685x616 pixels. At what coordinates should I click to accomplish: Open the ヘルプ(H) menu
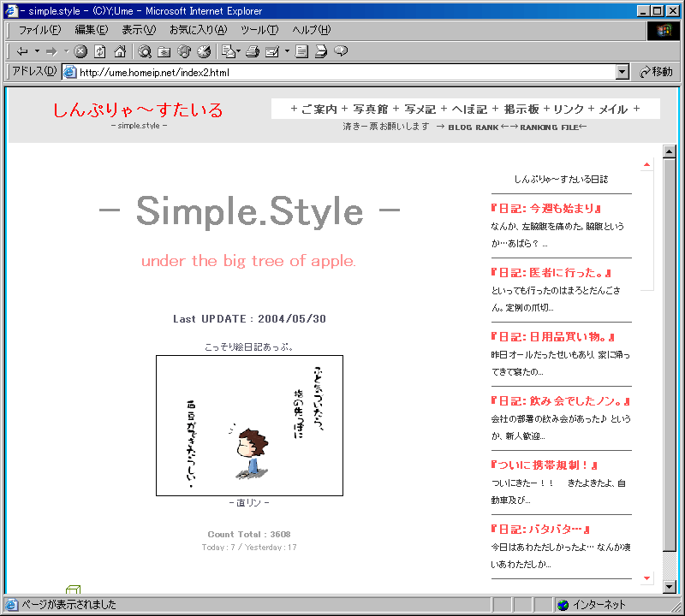point(312,30)
